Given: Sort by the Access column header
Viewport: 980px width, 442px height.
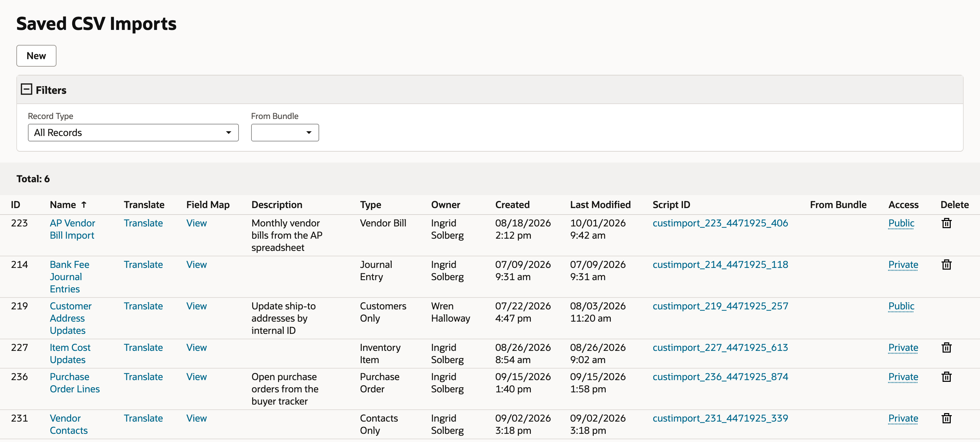Looking at the screenshot, I should tap(903, 205).
